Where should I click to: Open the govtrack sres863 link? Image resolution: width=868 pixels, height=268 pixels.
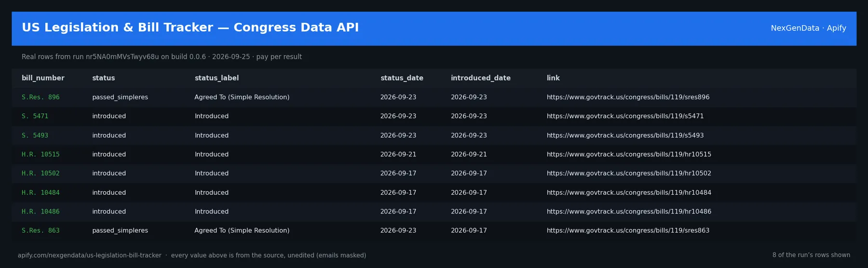628,230
